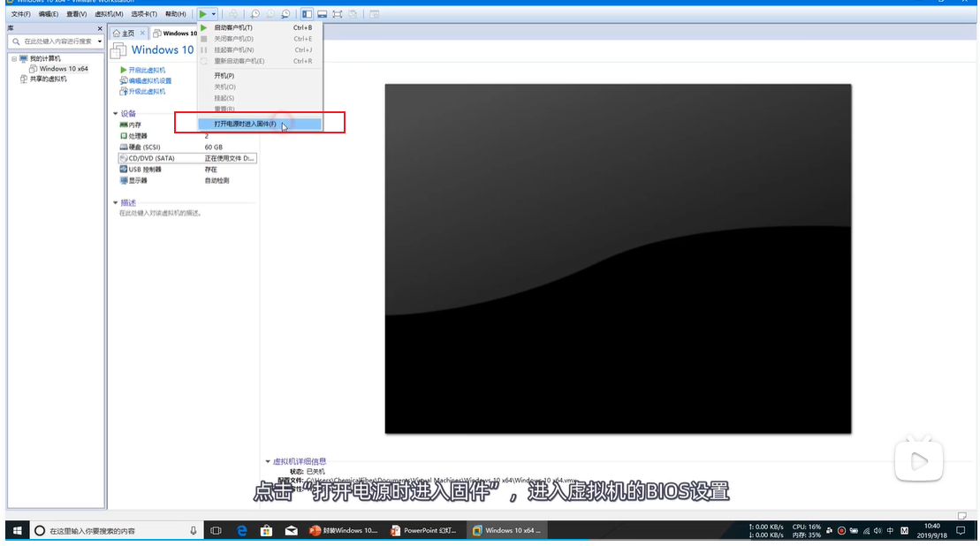Select 打开电源时进入固件(F) menu entry
This screenshot has height=546, width=980.
pyautogui.click(x=260, y=124)
